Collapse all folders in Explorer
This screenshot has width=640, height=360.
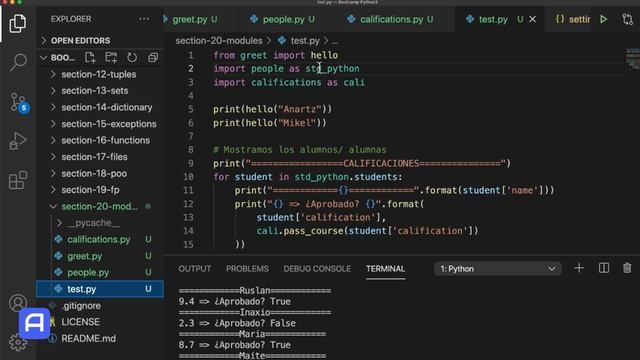click(153, 58)
